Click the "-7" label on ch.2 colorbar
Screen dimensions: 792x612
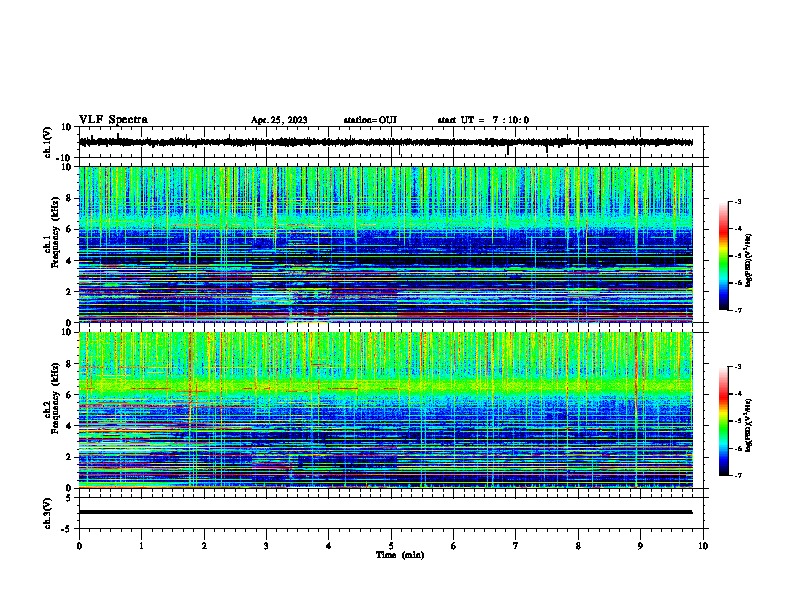[738, 475]
